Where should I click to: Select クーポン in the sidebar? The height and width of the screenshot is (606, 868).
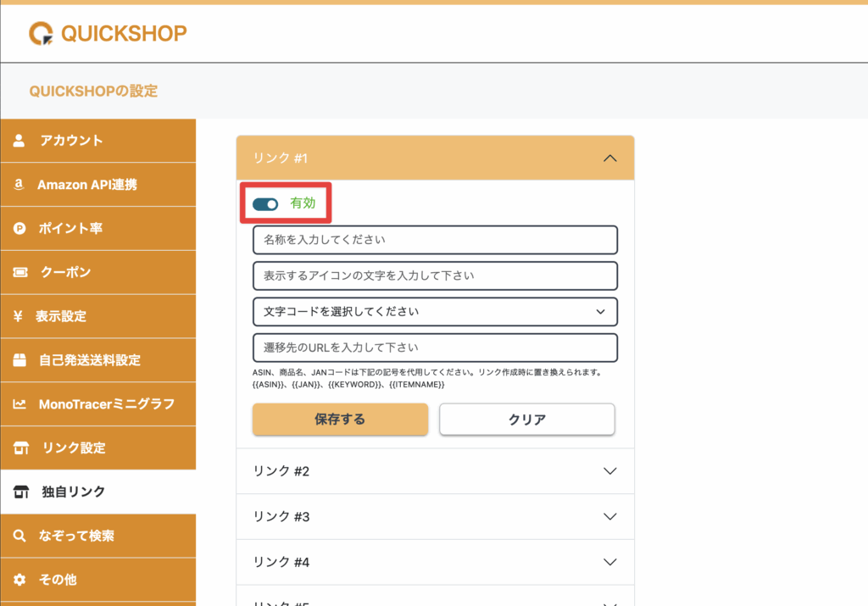98,272
